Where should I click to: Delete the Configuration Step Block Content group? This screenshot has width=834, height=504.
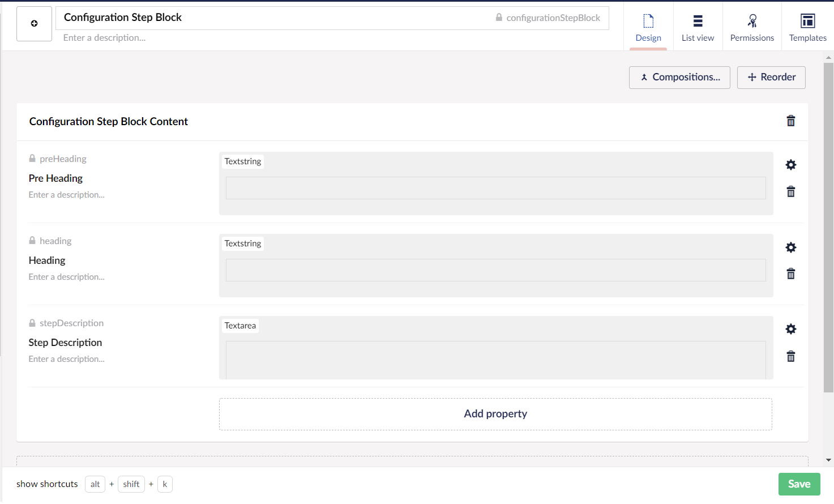[x=790, y=121]
